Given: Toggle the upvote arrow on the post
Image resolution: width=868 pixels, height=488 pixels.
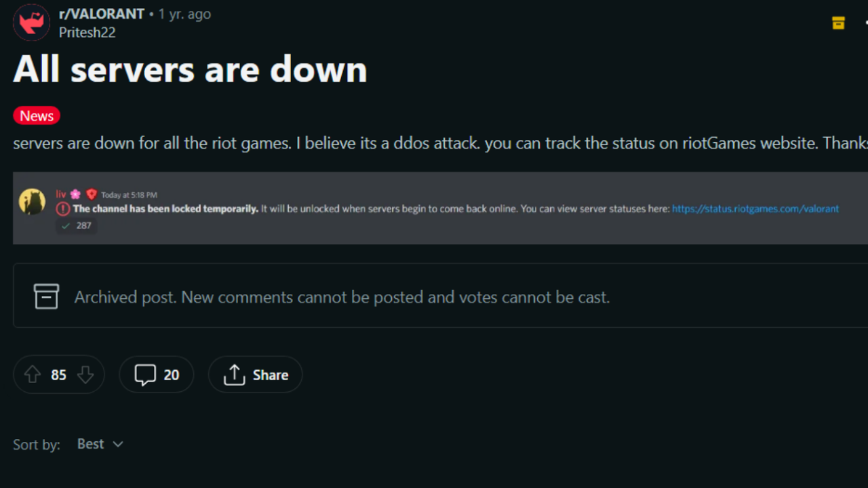Looking at the screenshot, I should pos(32,374).
